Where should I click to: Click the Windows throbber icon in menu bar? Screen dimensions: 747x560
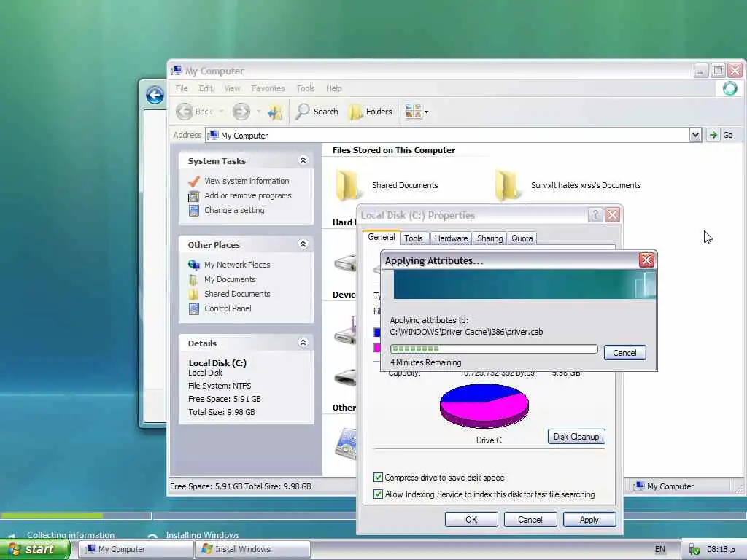tap(729, 88)
